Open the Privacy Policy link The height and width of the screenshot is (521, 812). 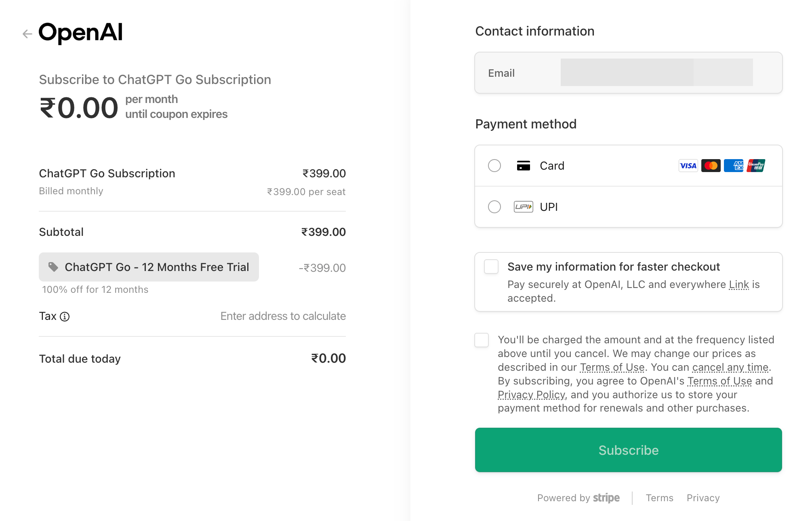[531, 395]
